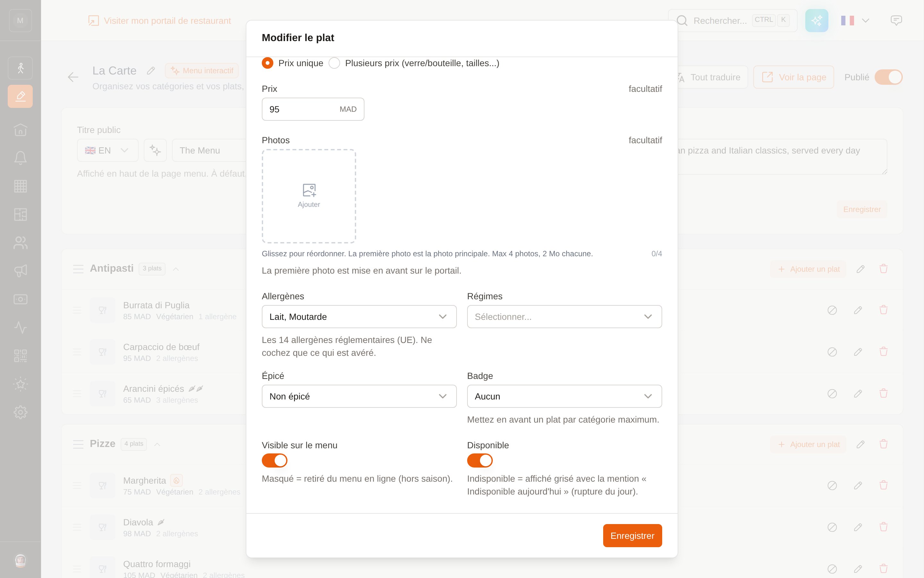Viewport: 924px width, 578px height.
Task: Open the home sidebar icon
Action: point(20,130)
